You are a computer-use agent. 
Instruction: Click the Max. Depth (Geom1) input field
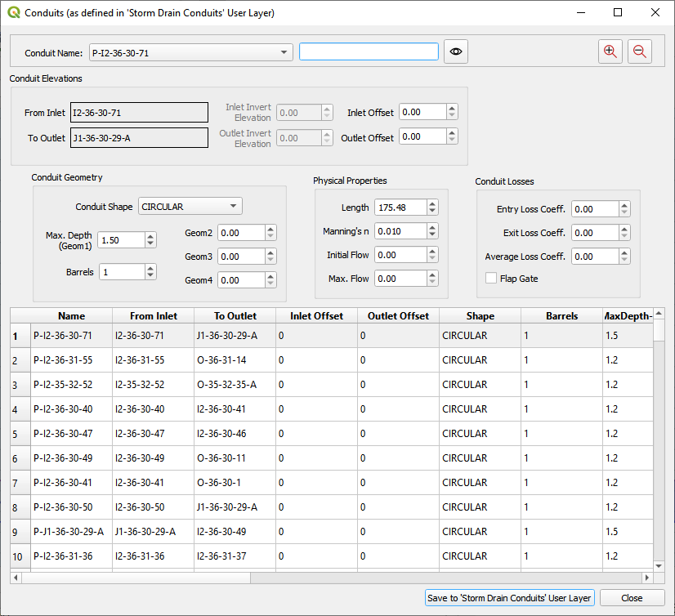(120, 239)
